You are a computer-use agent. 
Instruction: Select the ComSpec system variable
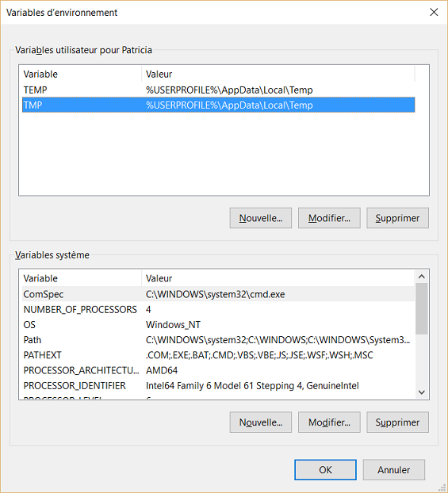[x=218, y=294]
